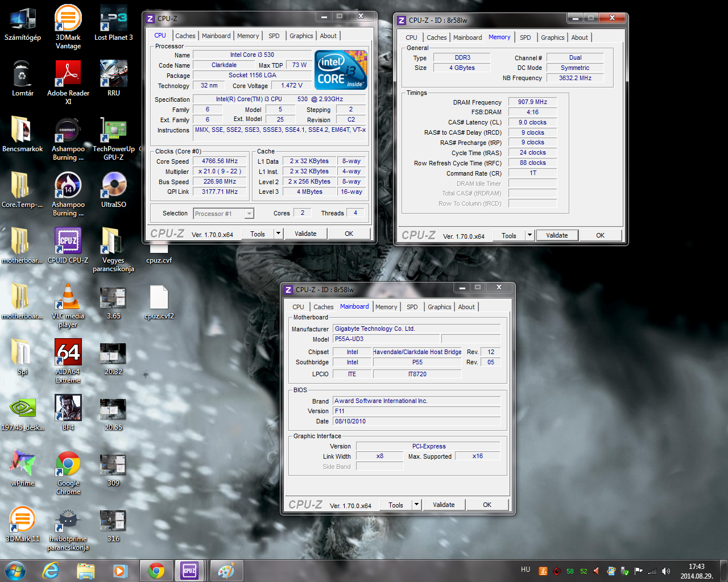Select the Gigabyte Technology Co. Ltd. field
728x582 pixels.
(x=417, y=329)
